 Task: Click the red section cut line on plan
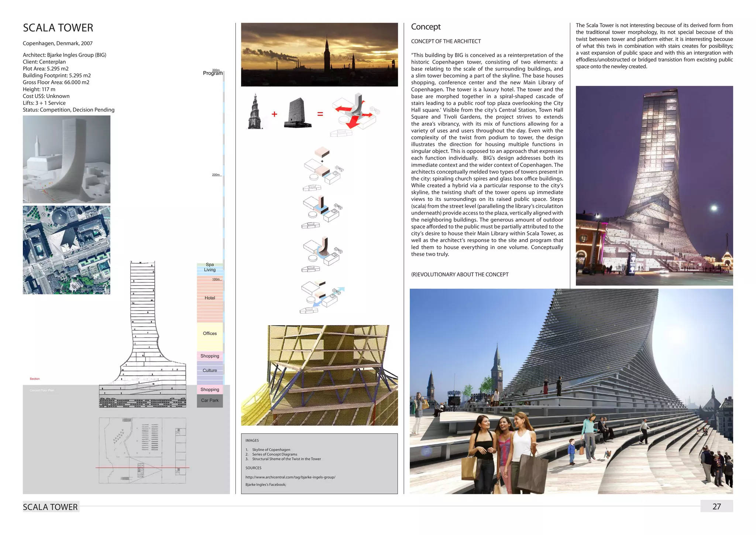[142, 468]
